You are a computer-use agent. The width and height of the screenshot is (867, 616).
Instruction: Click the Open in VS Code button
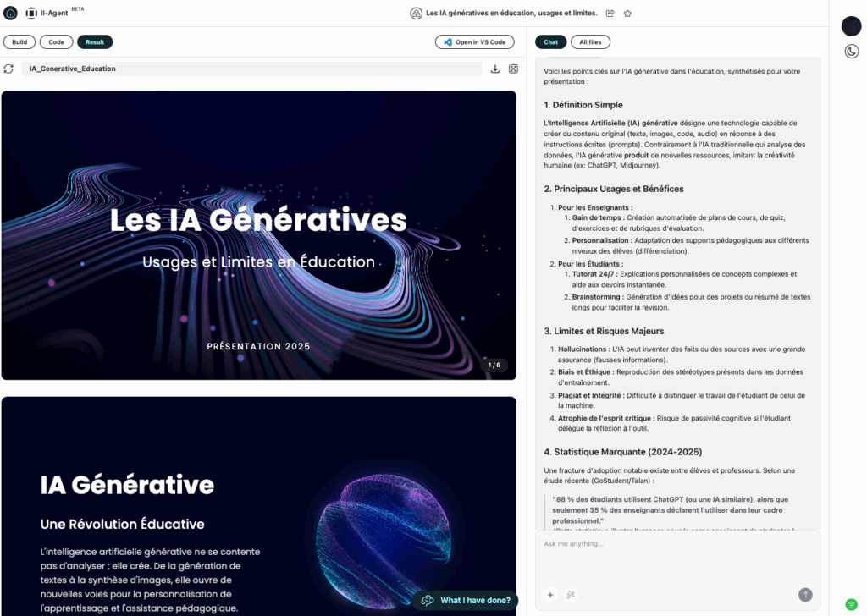click(x=474, y=42)
